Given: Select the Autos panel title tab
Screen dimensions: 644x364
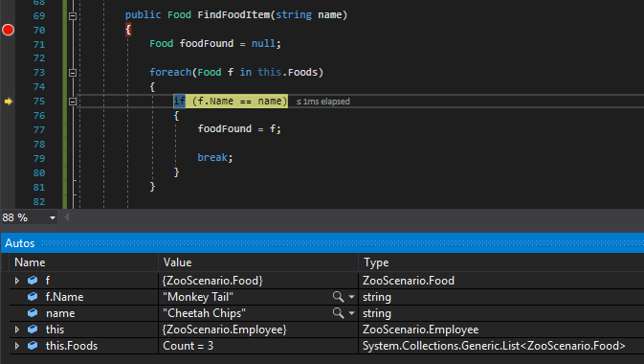Looking at the screenshot, I should pos(20,243).
